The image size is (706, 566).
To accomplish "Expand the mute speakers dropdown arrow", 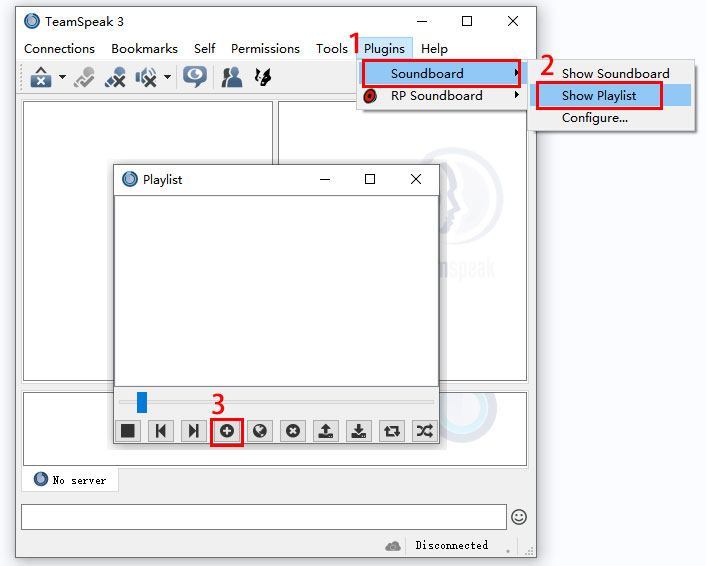I will coord(167,77).
